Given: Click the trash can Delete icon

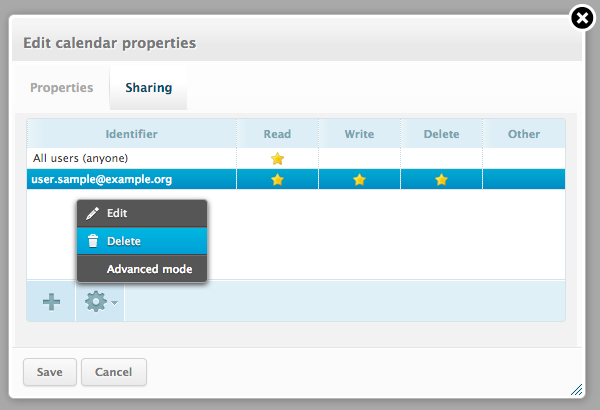Looking at the screenshot, I should 93,241.
